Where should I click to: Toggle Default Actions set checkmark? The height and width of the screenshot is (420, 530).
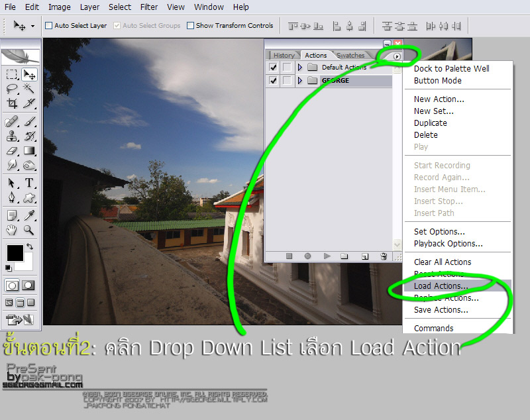[x=273, y=68]
